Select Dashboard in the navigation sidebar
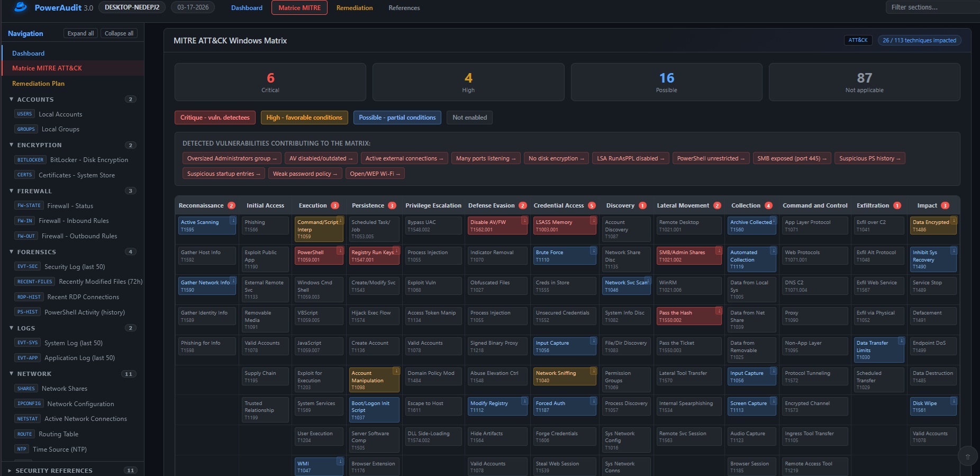The image size is (980, 476). (x=73, y=53)
